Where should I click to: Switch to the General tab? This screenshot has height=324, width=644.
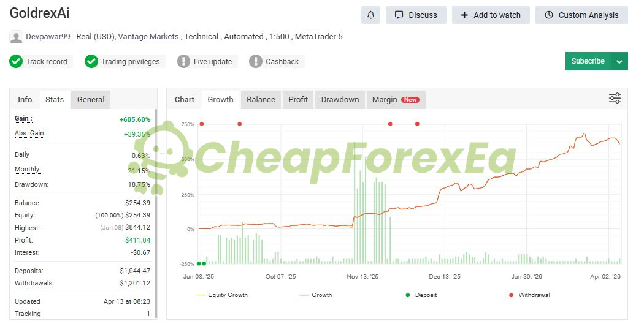[91, 100]
